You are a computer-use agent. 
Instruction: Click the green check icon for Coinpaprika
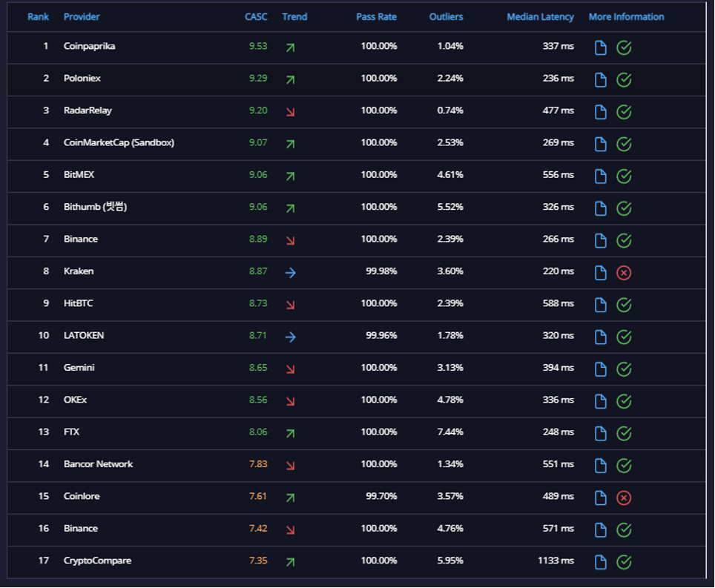(624, 47)
